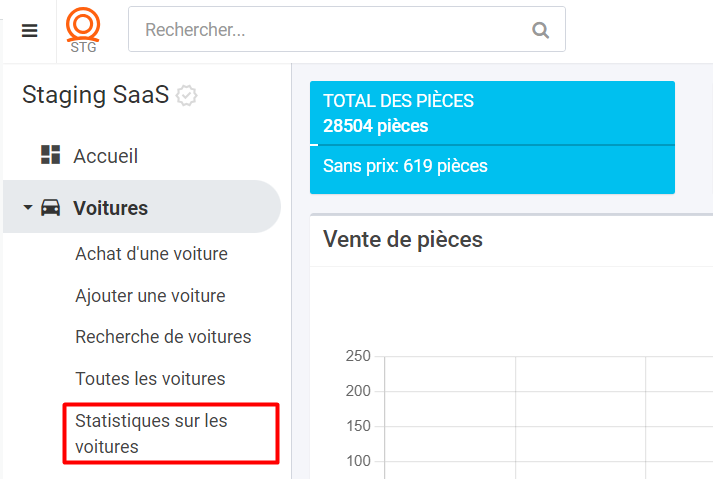This screenshot has width=713, height=479.
Task: Click the Accueil dashboard grid icon
Action: click(x=50, y=155)
